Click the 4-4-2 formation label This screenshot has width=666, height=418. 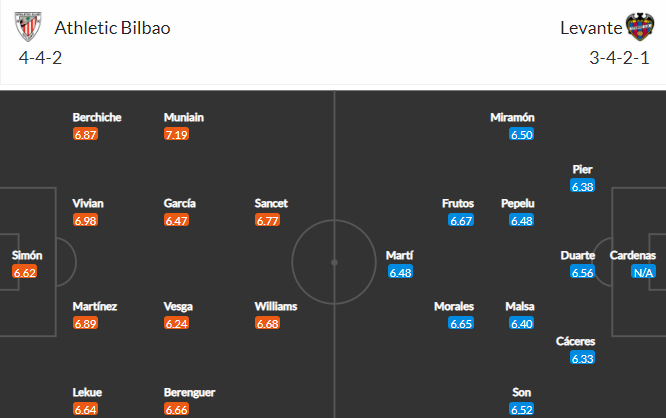40,58
